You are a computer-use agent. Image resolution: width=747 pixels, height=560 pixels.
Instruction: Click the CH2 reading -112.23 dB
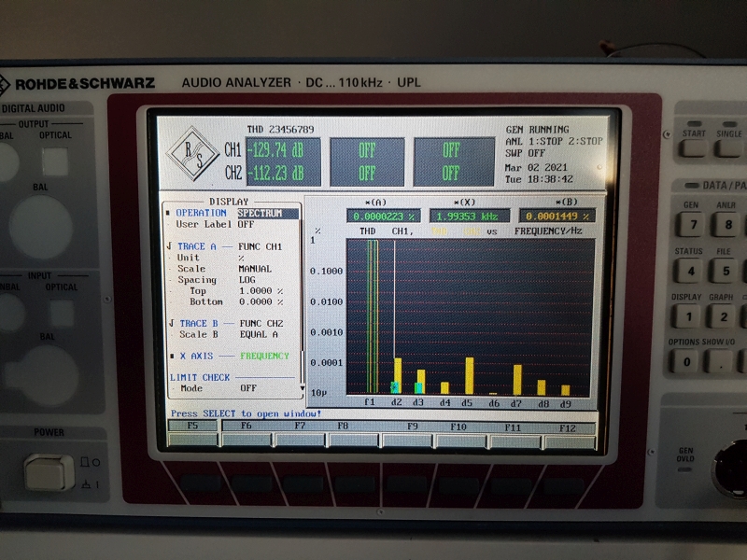pos(277,173)
